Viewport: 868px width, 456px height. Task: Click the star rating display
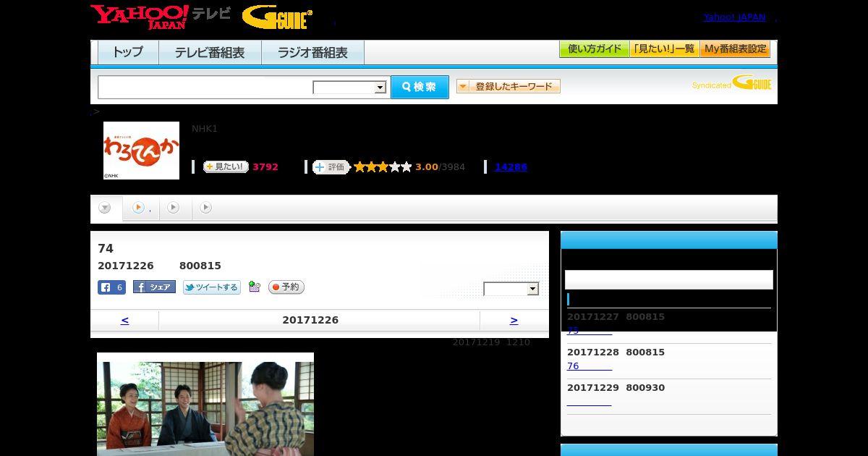[383, 167]
